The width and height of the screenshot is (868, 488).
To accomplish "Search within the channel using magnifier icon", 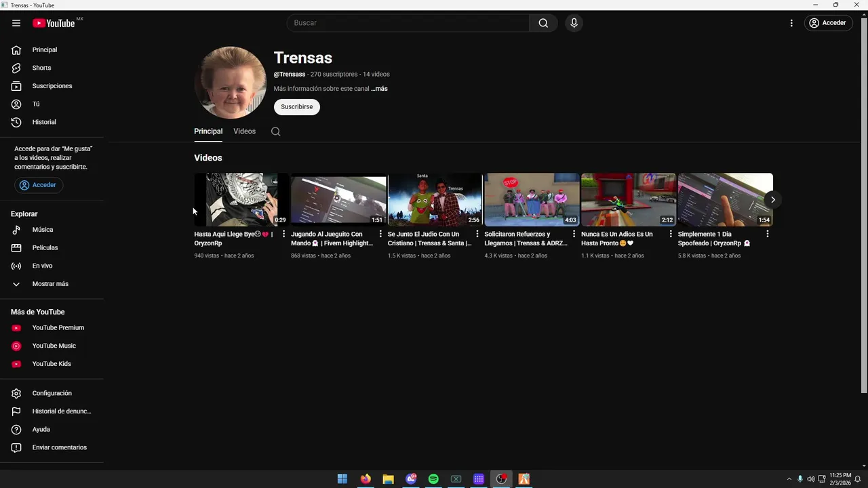I will [x=275, y=131].
